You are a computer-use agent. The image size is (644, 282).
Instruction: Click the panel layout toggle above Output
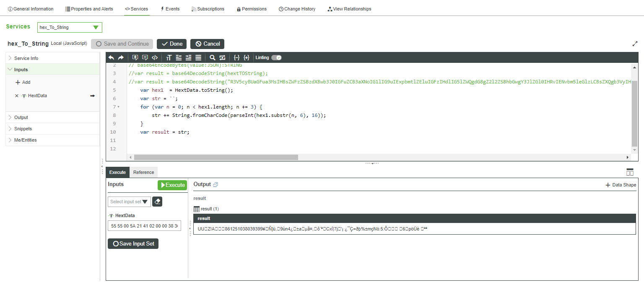click(630, 172)
